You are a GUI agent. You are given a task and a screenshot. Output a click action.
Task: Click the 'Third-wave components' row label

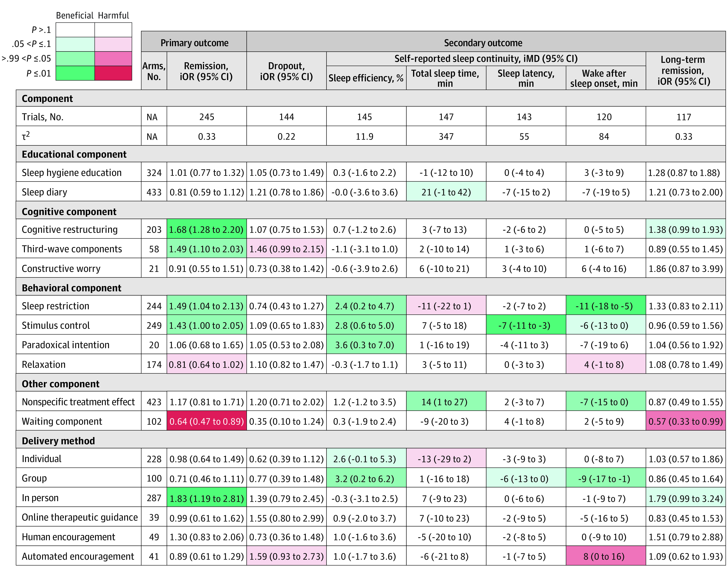(72, 249)
